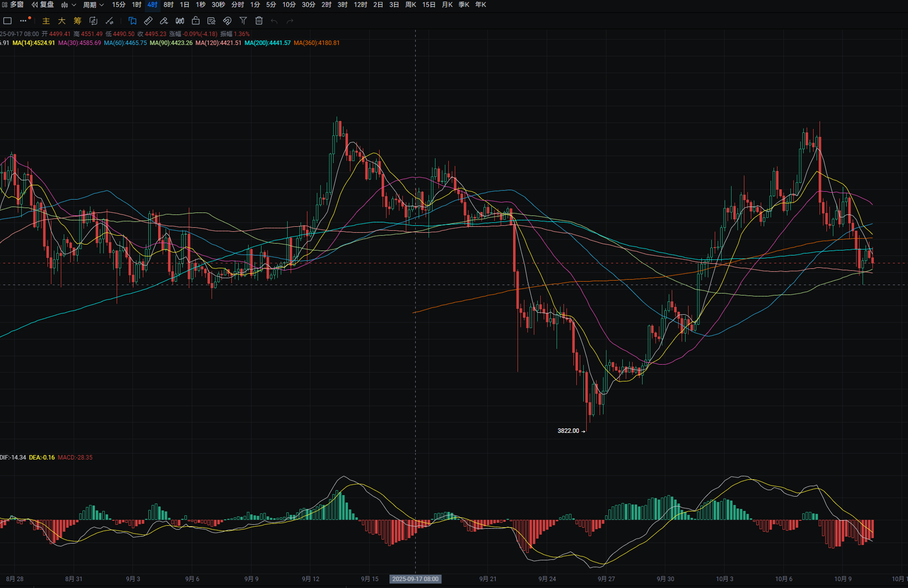Open the filter funnel icon

coord(243,21)
